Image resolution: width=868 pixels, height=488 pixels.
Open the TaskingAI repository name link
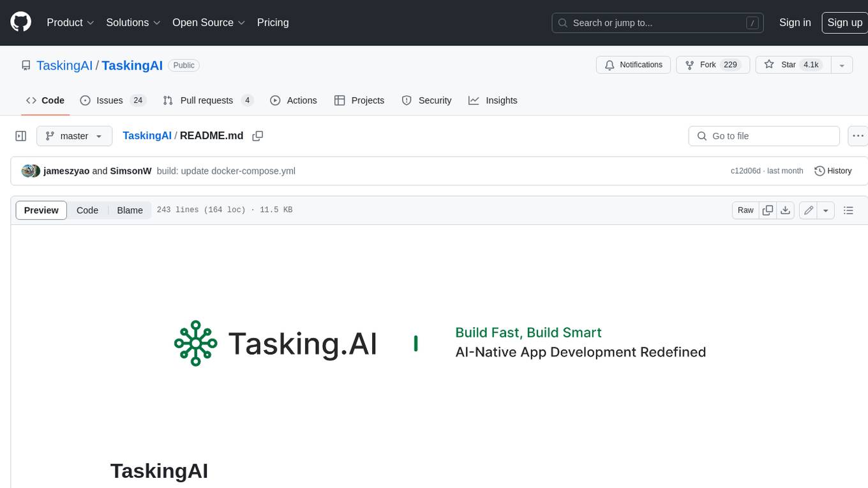point(132,65)
